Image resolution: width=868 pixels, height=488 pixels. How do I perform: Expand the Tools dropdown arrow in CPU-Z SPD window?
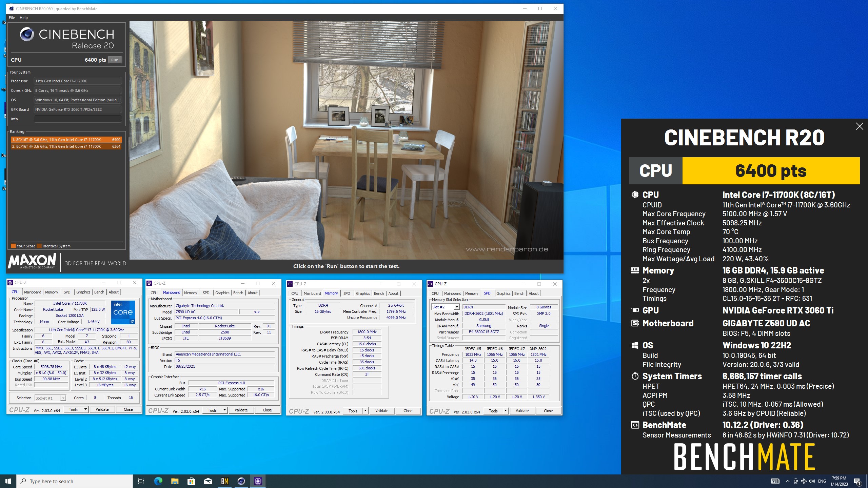pyautogui.click(x=506, y=411)
